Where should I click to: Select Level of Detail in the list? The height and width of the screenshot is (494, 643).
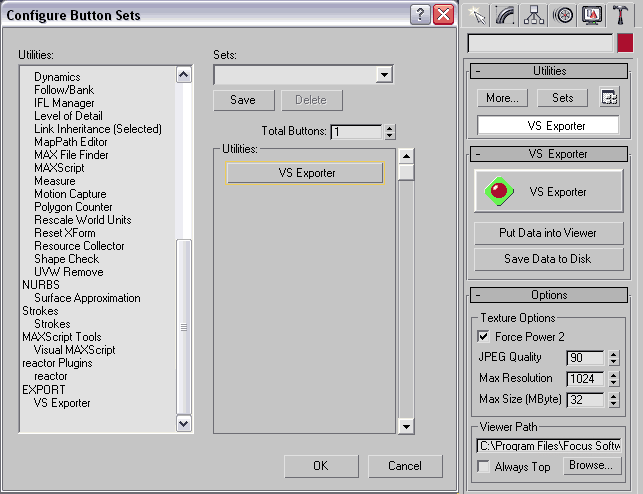[68, 116]
